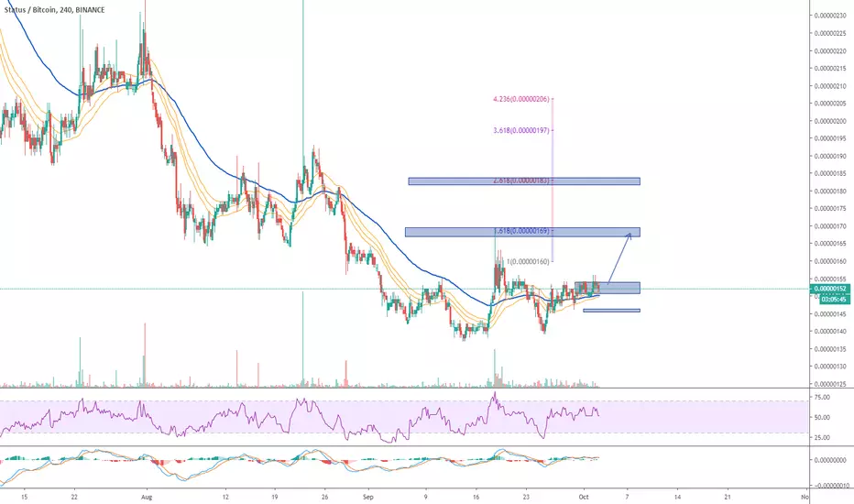This screenshot has height=504, width=854.
Task: Click the Aug date on time axis
Action: 146,497
